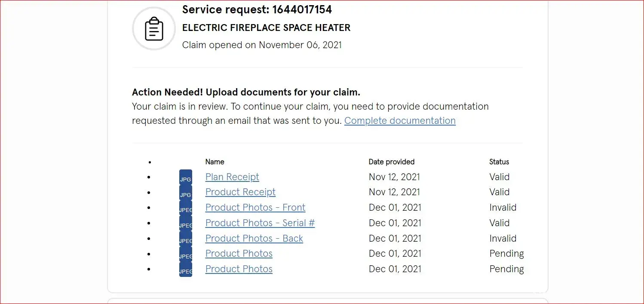
Task: View Product Photos - Front file
Action: coord(255,208)
